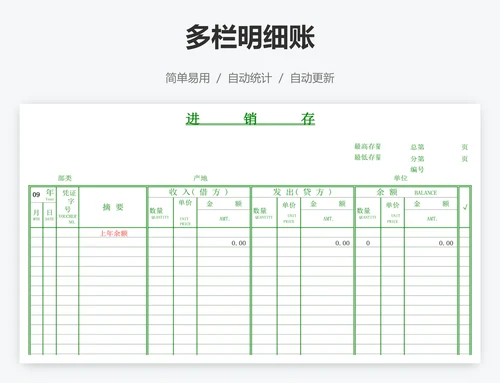The width and height of the screenshot is (500, 383).
Task: Click 金额 header under 收入(借方)
Action: [x=224, y=204]
